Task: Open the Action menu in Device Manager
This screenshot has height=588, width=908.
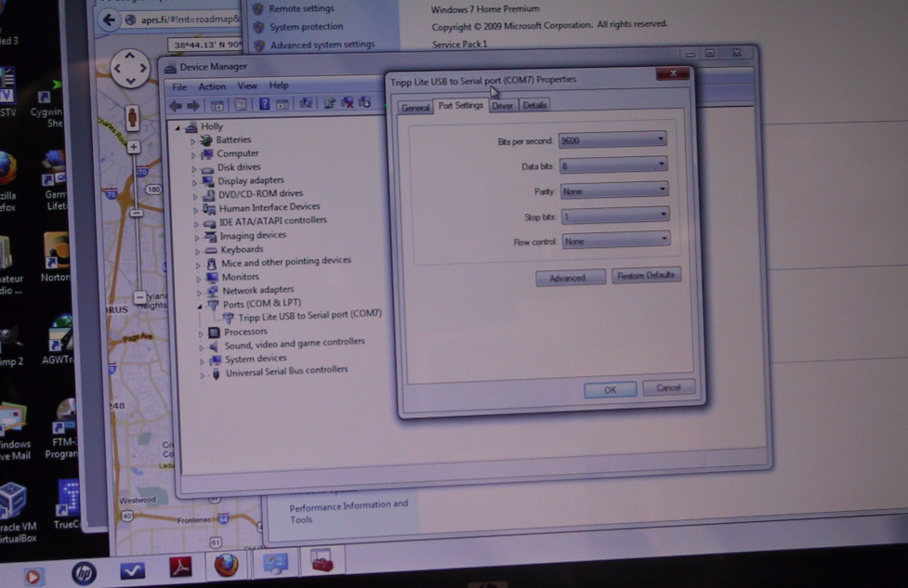Action: coord(212,86)
